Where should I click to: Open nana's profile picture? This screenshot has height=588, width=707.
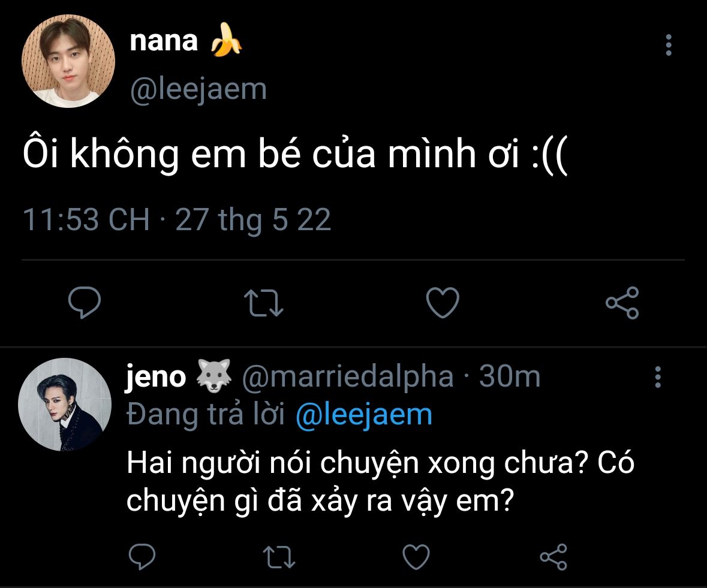coord(68,61)
